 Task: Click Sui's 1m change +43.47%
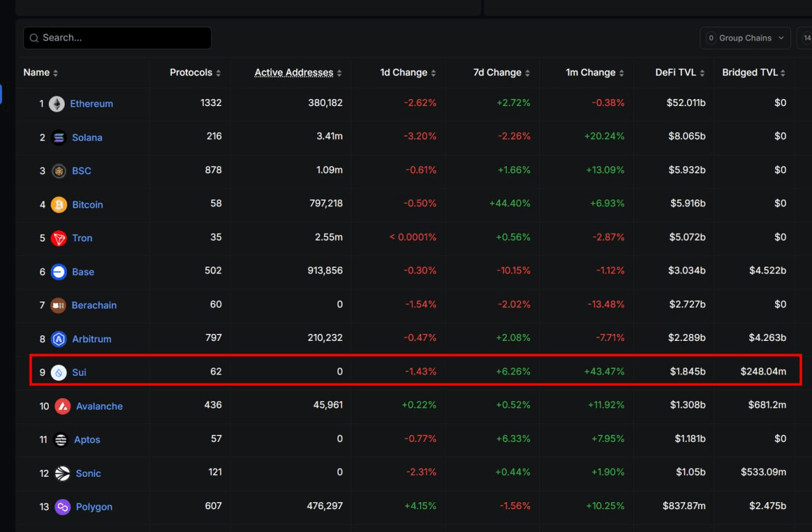click(x=605, y=372)
